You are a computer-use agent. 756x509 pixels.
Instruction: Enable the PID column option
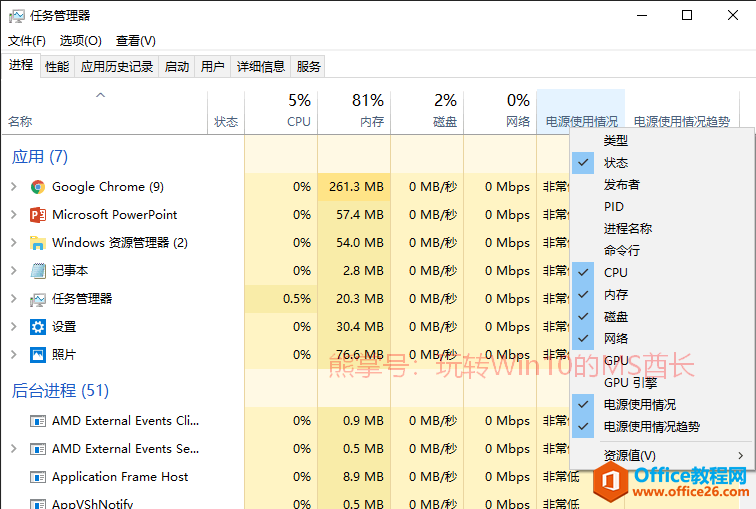click(614, 207)
